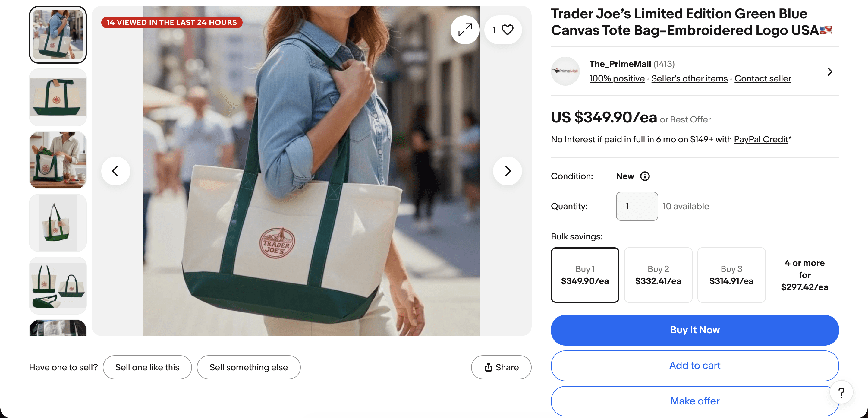Expand seller details chevron arrow
The width and height of the screenshot is (868, 418).
pyautogui.click(x=830, y=72)
